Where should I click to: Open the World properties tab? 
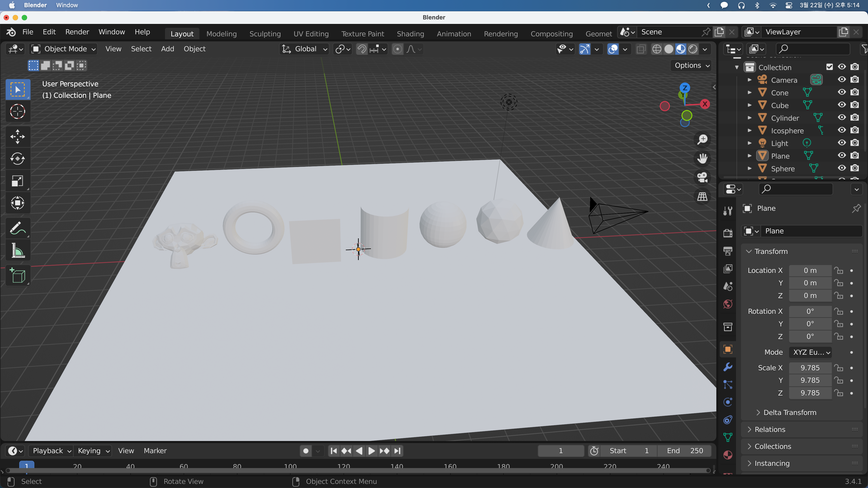tap(728, 304)
